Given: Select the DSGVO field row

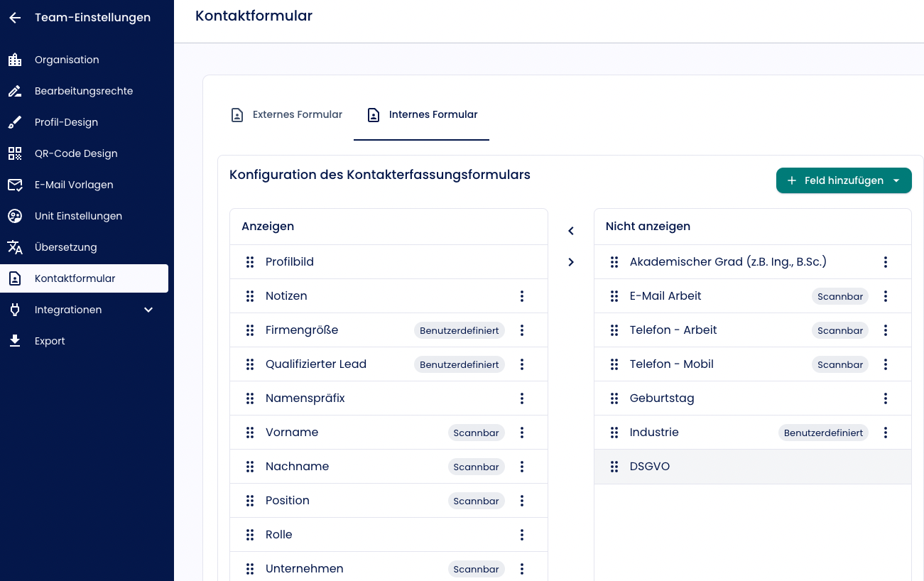Looking at the screenshot, I should [753, 467].
